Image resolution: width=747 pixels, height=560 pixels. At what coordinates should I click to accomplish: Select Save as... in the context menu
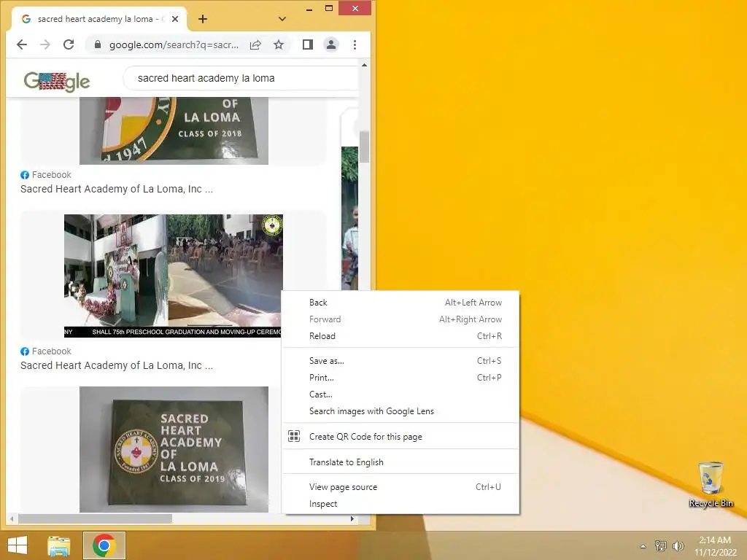point(400,360)
